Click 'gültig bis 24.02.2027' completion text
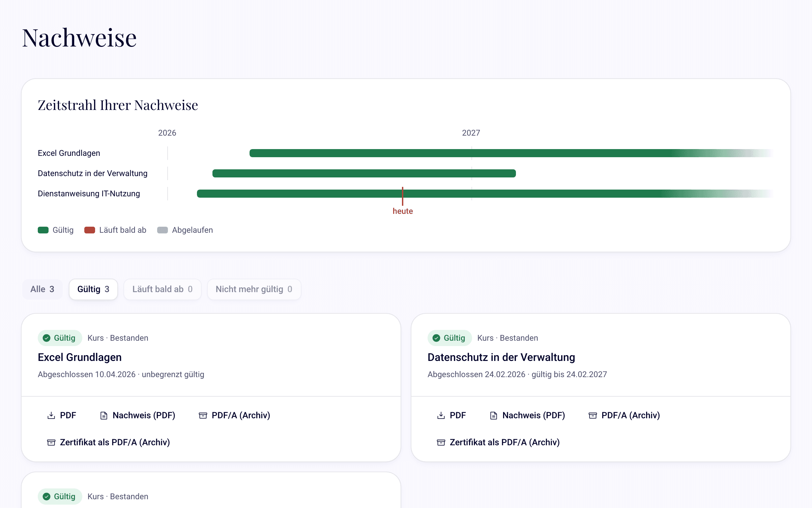This screenshot has width=812, height=508. coord(569,374)
